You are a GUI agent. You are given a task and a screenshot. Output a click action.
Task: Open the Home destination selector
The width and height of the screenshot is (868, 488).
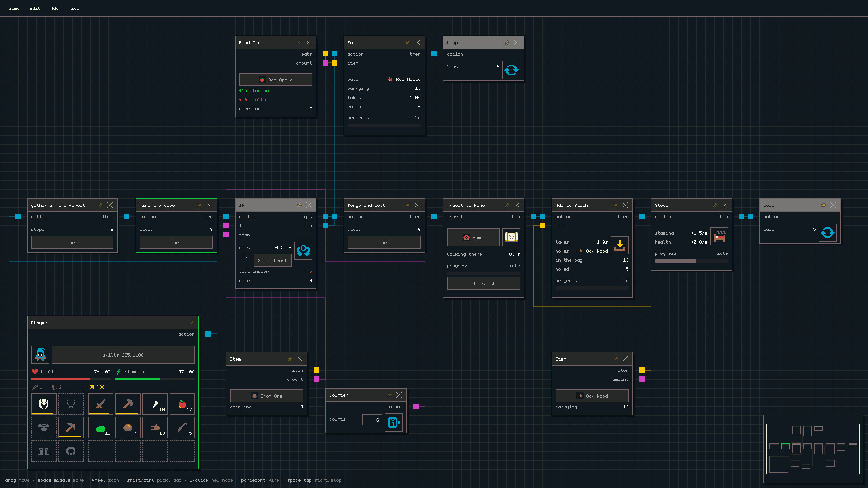[x=473, y=237]
